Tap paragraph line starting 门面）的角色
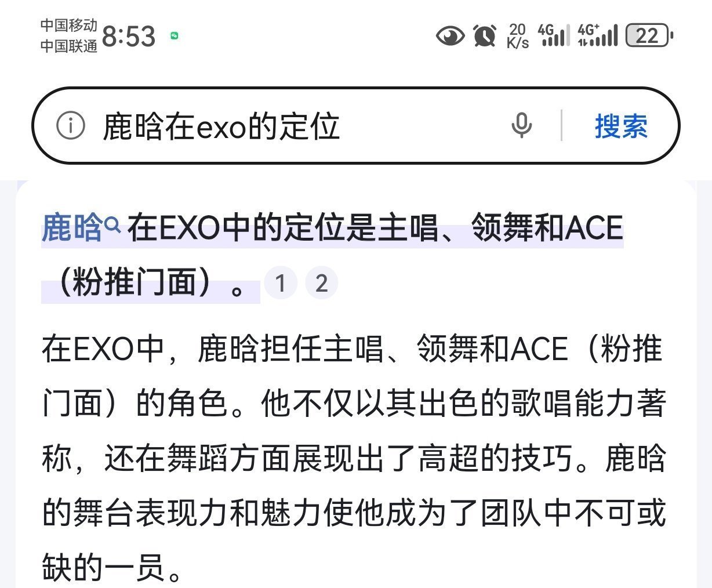This screenshot has height=588, width=712. [x=354, y=404]
